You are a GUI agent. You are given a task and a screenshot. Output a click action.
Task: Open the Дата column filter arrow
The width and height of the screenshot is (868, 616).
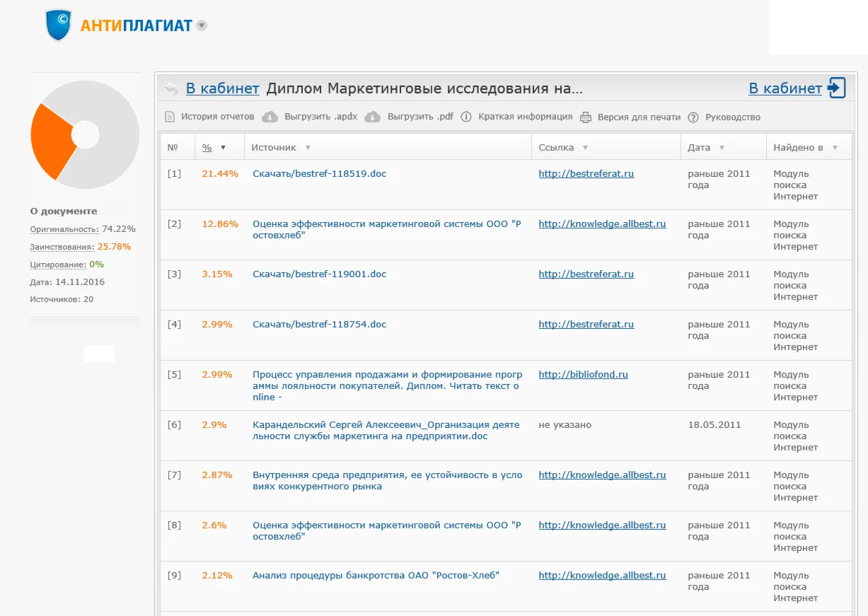722,148
